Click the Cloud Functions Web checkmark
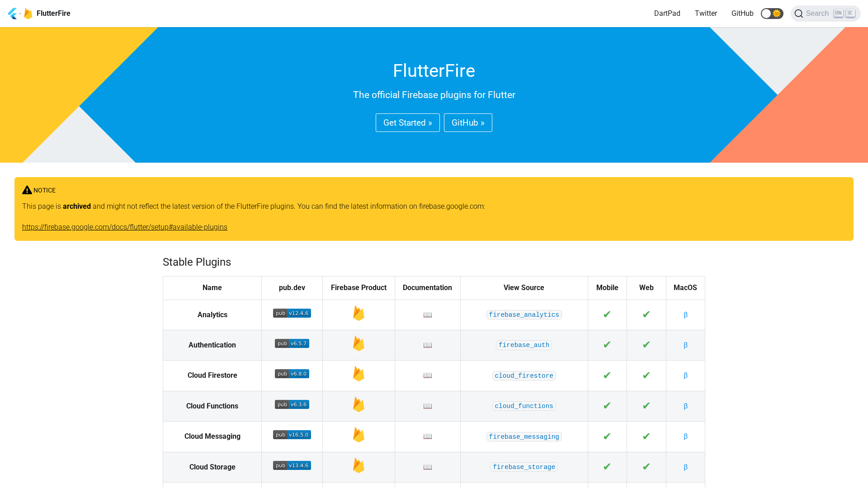This screenshot has height=488, width=868. pos(646,406)
